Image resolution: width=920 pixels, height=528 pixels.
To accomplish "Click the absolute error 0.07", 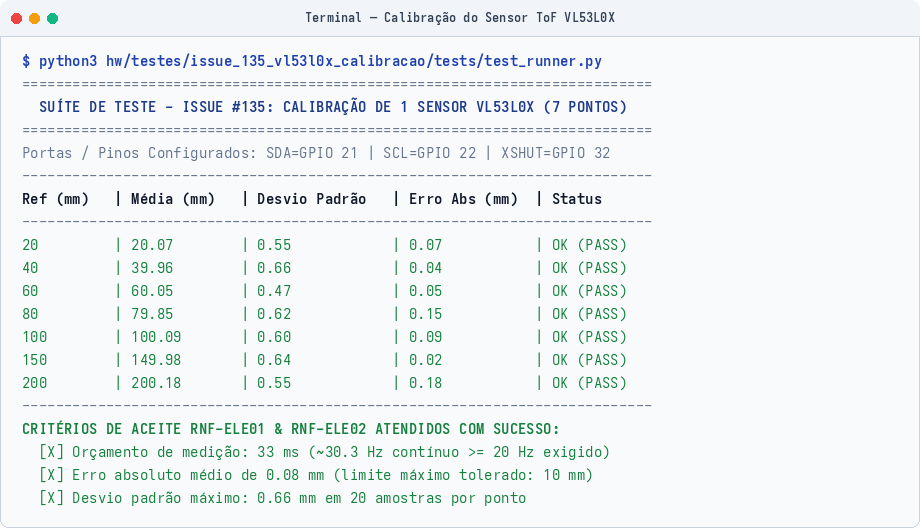I will [x=425, y=245].
